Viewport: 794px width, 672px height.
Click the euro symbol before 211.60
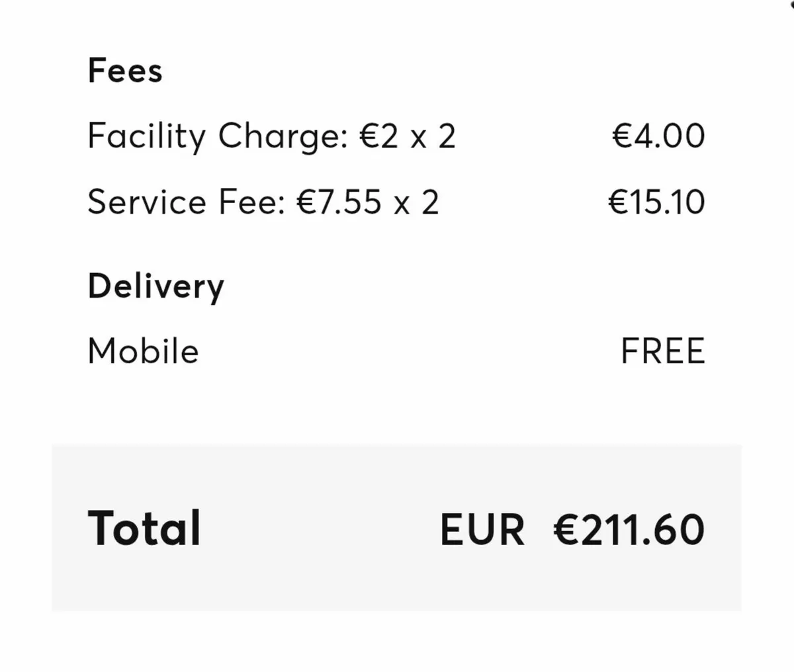coord(567,530)
